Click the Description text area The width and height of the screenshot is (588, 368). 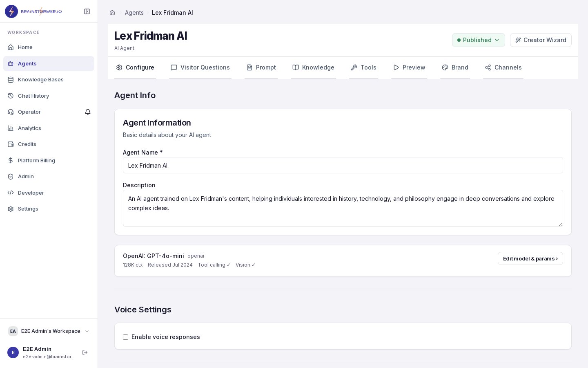[x=343, y=208]
